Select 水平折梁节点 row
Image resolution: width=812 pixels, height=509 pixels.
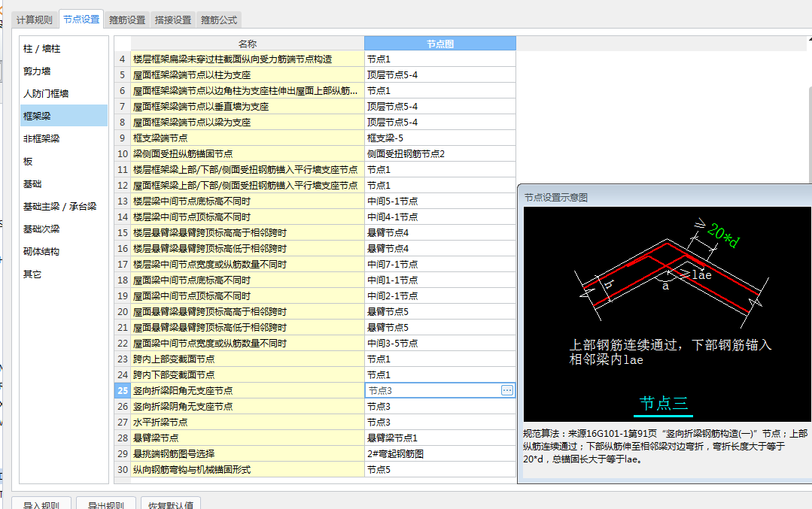248,422
